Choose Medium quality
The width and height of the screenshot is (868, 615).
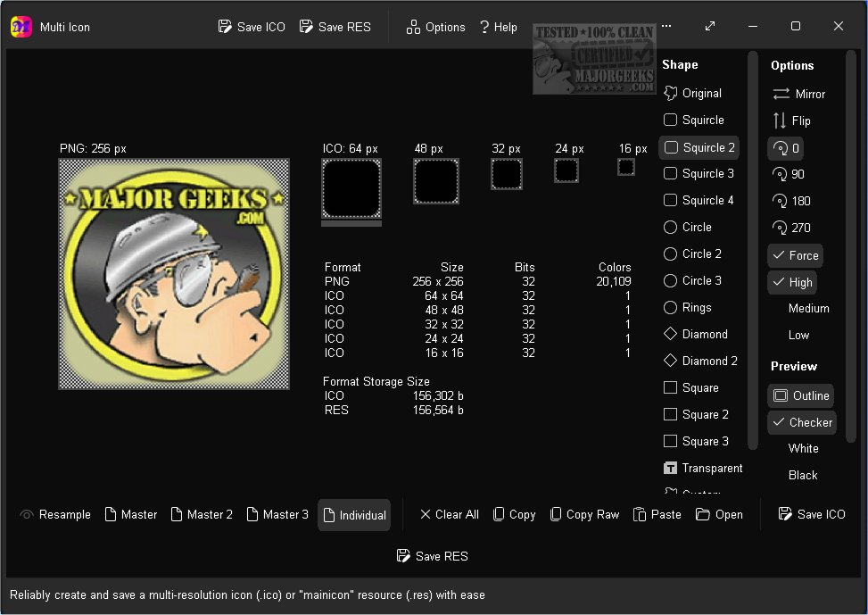coord(808,308)
